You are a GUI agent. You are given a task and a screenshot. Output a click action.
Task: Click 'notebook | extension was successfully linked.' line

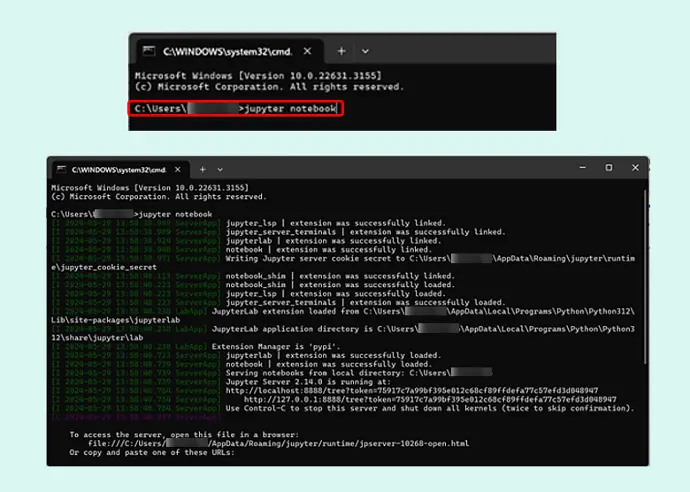coord(329,250)
